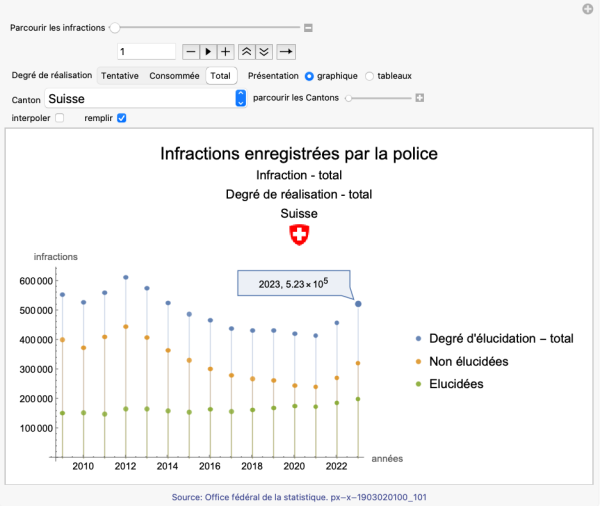
Task: Toggle the animation direction arrow button
Action: click(286, 51)
